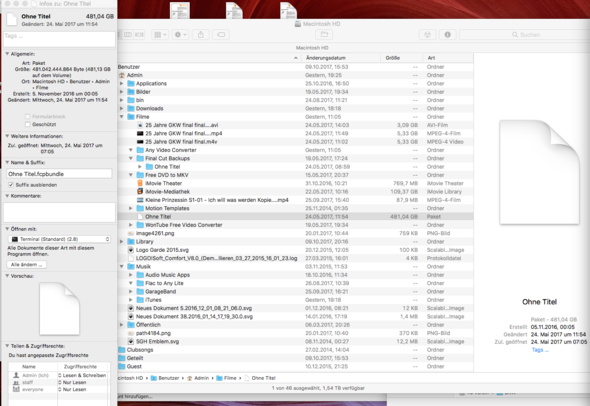The width and height of the screenshot is (590, 406).
Task: Click the Share toolbar button in Finder
Action: (x=201, y=35)
